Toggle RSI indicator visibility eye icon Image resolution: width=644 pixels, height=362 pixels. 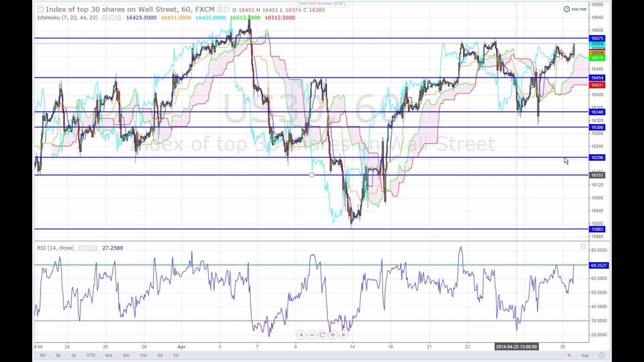coord(81,248)
